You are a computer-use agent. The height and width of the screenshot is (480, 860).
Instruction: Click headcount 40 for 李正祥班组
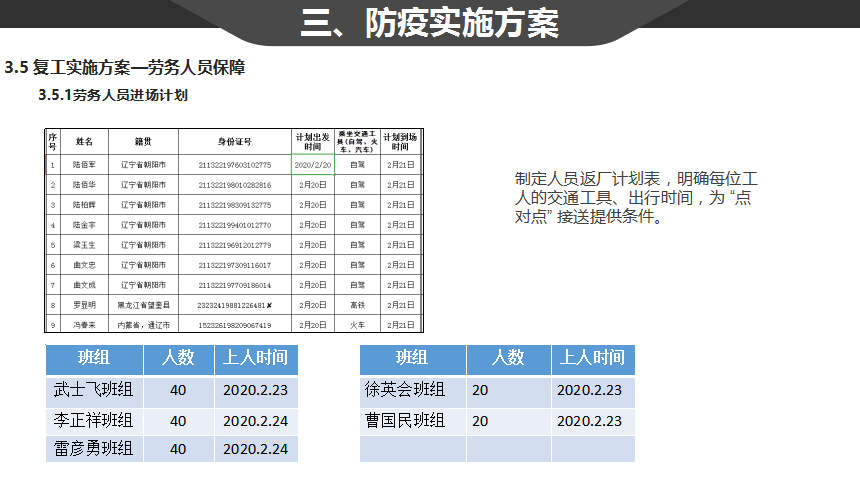[178, 422]
